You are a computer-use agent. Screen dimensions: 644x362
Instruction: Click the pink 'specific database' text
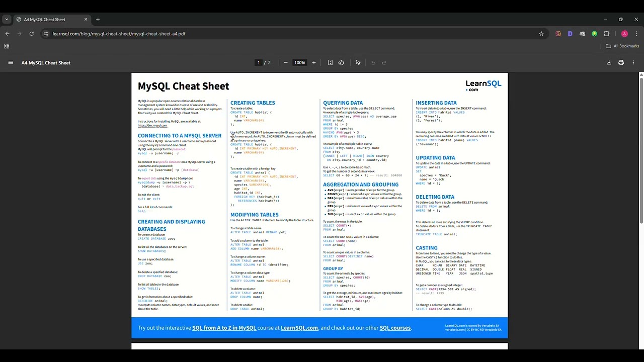click(170, 162)
